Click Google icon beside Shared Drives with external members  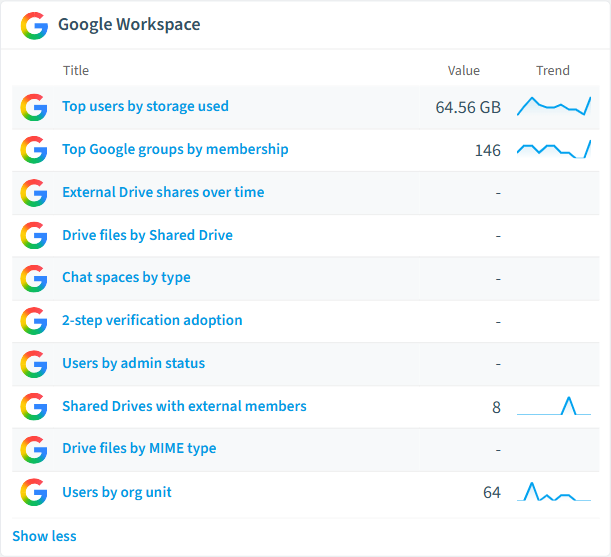click(34, 407)
